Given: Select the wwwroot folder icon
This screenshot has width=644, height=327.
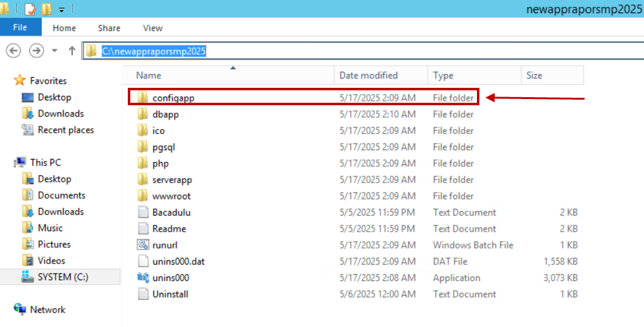Looking at the screenshot, I should pyautogui.click(x=143, y=196).
